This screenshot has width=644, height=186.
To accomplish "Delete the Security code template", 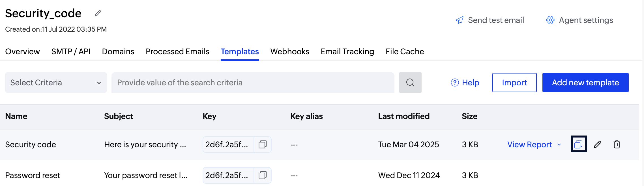I will click(617, 144).
